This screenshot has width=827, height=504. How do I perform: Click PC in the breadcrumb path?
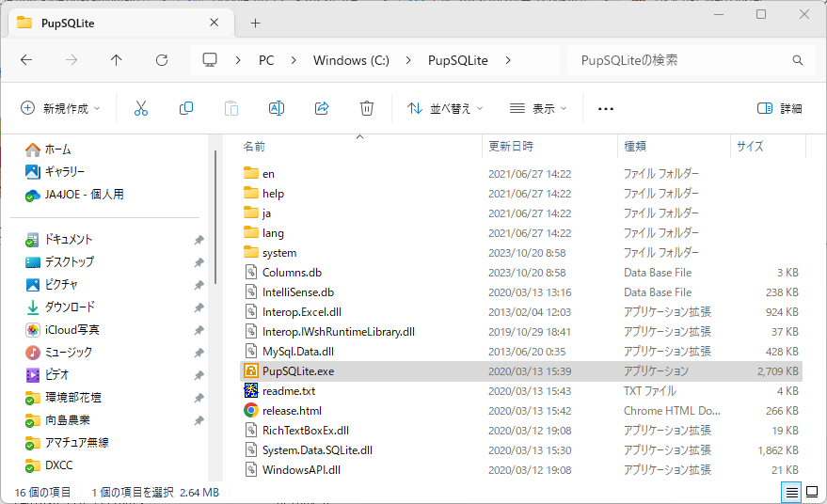[x=266, y=60]
